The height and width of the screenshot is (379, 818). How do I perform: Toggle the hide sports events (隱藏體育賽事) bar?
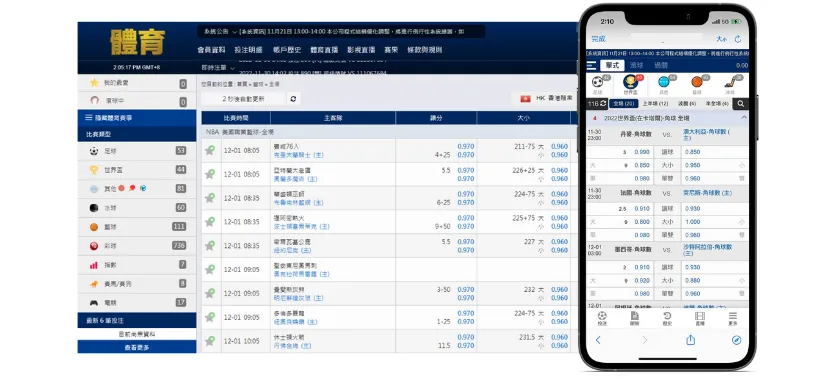(x=137, y=118)
